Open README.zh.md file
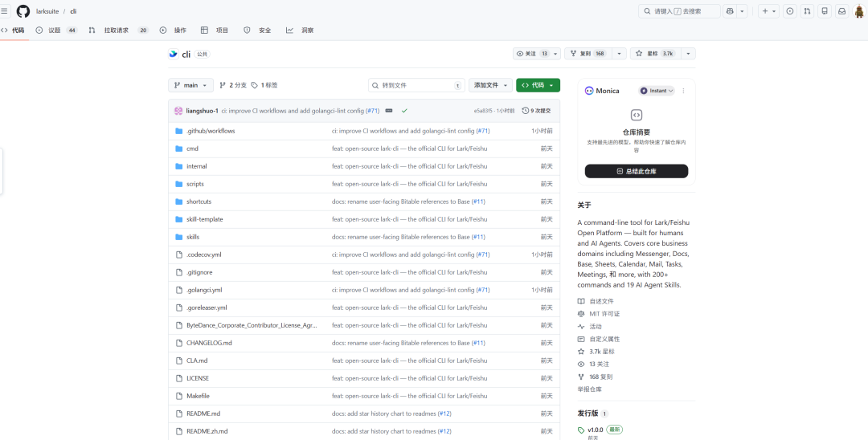The height and width of the screenshot is (440, 868). point(207,430)
